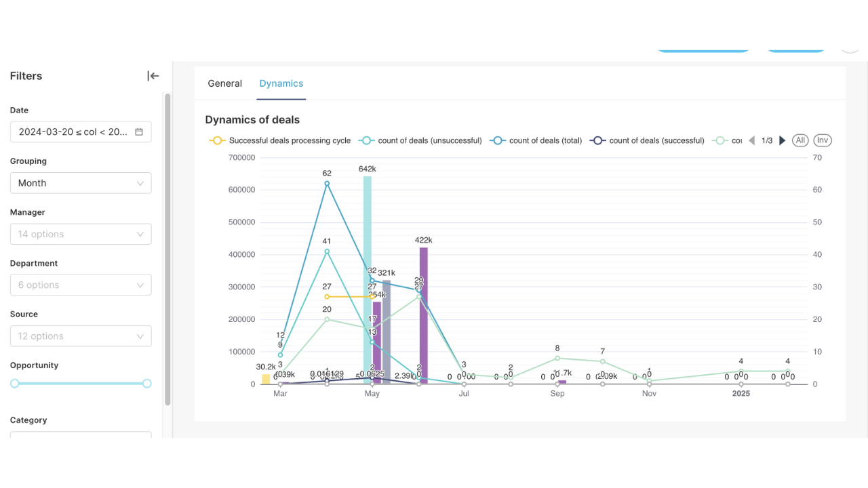Collapse the Filters sidebar panel
The height and width of the screenshot is (488, 868).
(x=153, y=76)
